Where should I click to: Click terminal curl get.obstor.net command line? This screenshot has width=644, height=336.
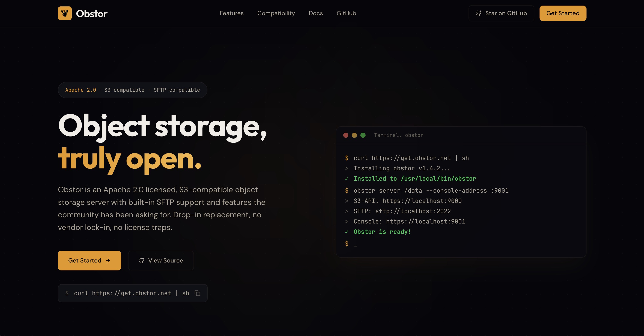411,158
